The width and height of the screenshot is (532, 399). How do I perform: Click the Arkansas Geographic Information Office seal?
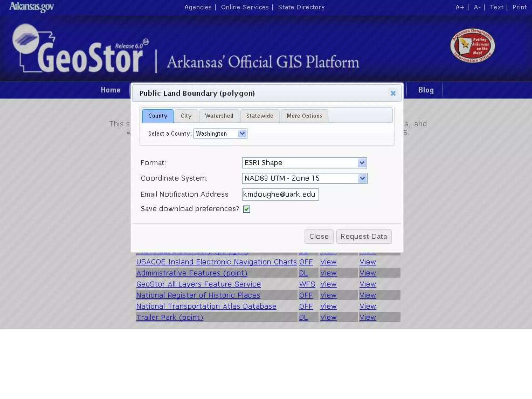click(472, 46)
